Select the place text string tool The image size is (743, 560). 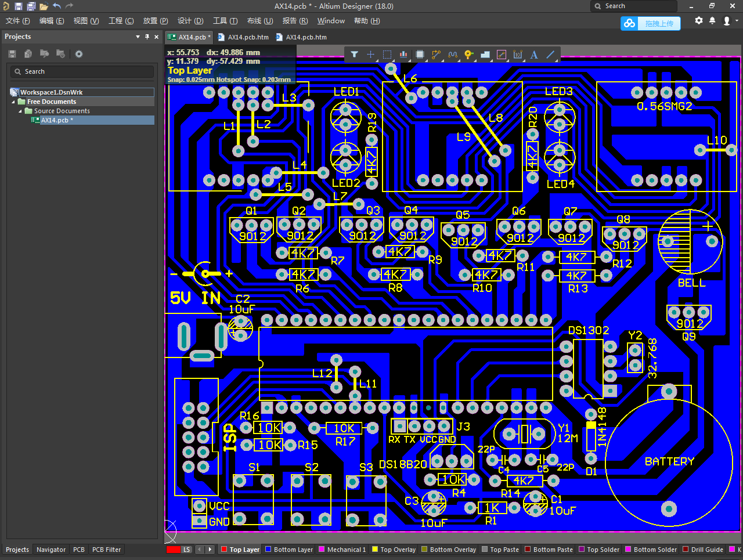click(x=534, y=55)
